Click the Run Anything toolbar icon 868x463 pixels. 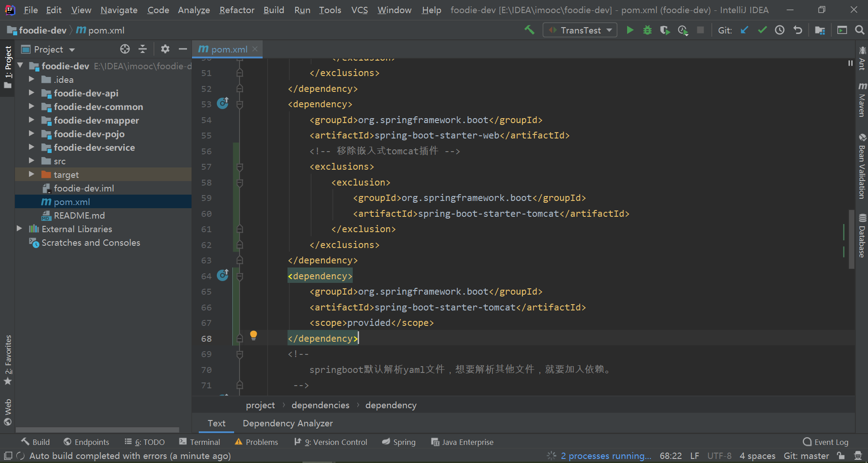tap(842, 30)
